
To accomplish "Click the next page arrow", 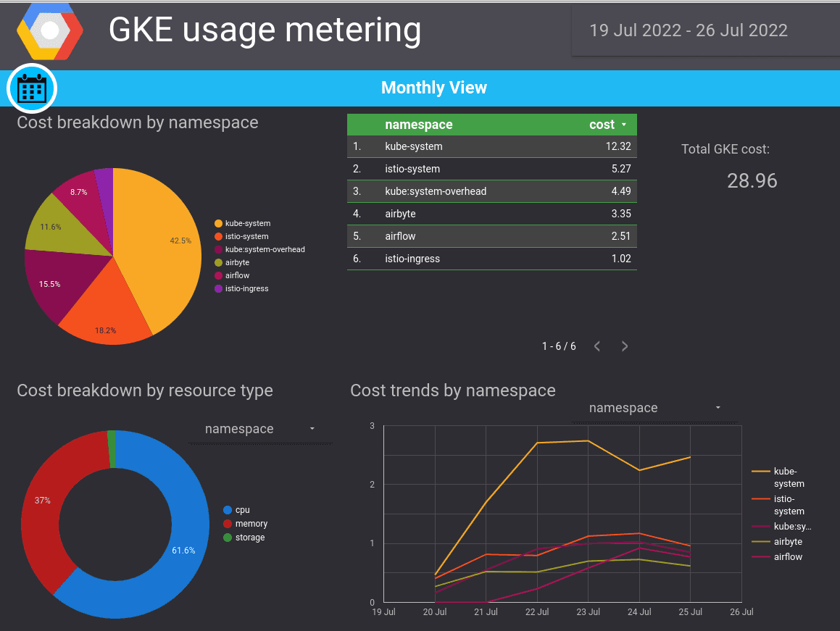I will (x=624, y=346).
